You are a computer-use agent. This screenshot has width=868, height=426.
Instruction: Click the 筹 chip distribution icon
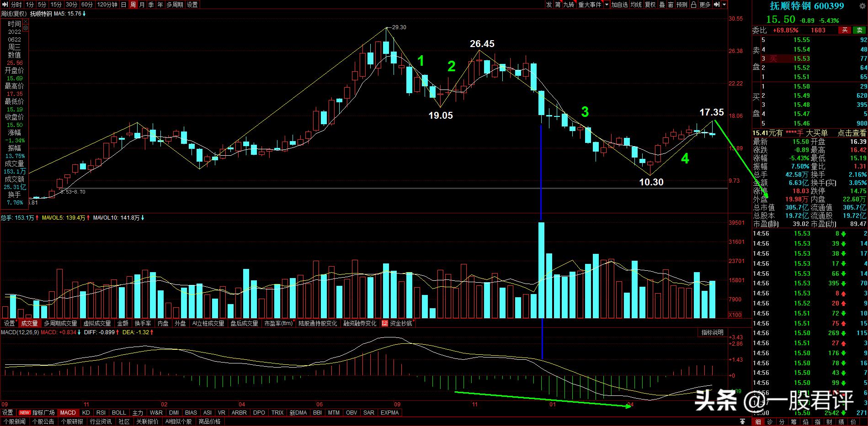pos(793,422)
